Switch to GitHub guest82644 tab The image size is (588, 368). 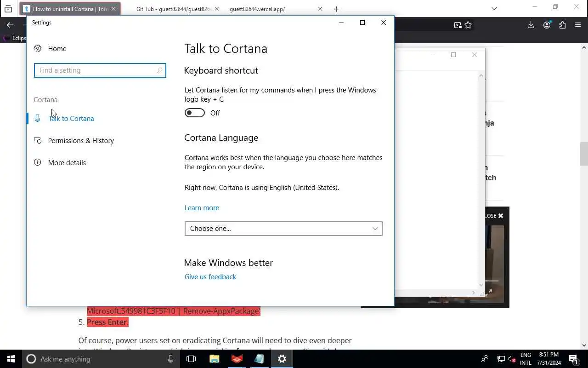173,9
